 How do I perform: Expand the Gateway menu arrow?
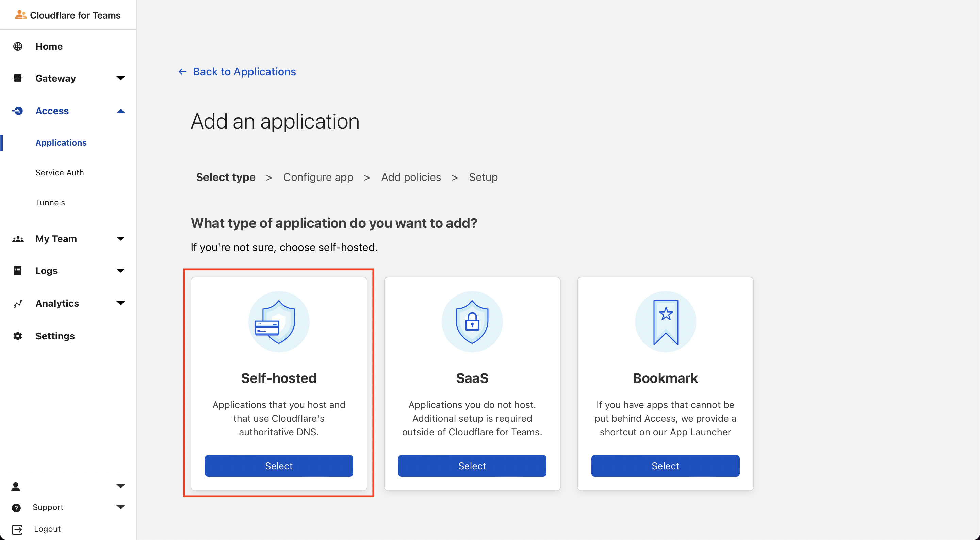point(120,78)
